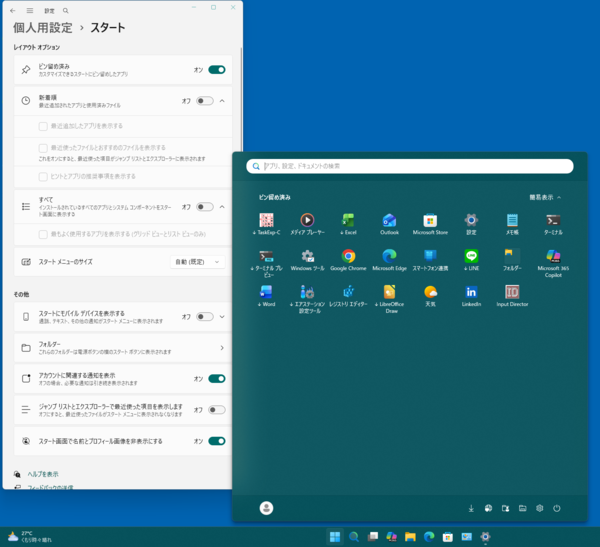The image size is (600, 547).
Task: Open Search from the taskbar
Action: click(x=354, y=537)
